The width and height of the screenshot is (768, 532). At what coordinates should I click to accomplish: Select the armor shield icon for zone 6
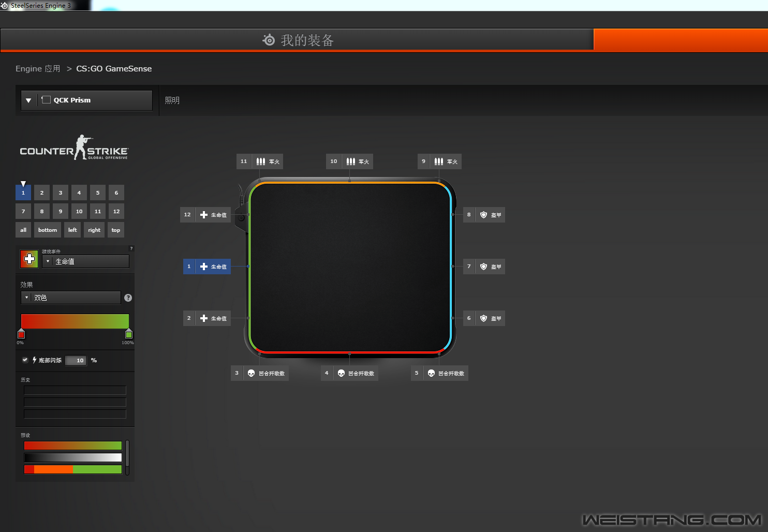(x=483, y=318)
